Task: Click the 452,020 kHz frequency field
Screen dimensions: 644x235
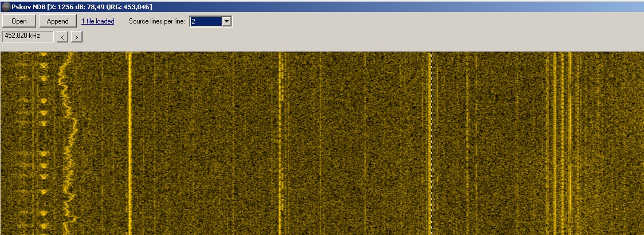Action: click(x=28, y=36)
